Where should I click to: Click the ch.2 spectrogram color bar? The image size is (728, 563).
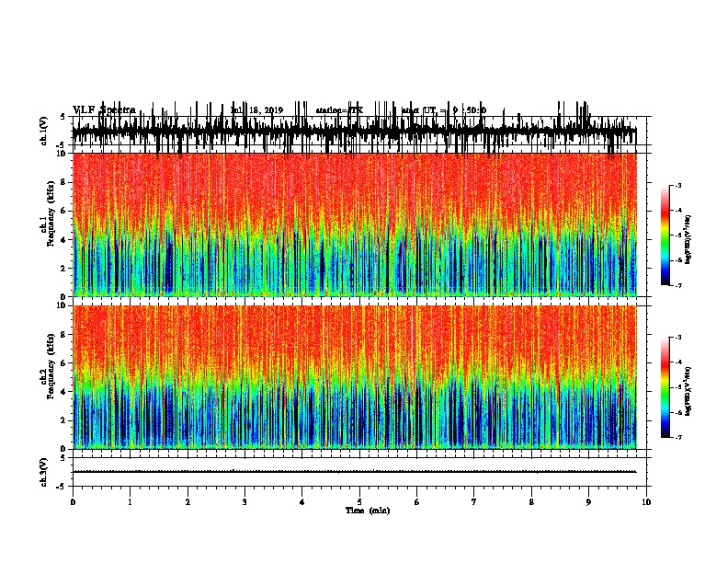pyautogui.click(x=665, y=387)
